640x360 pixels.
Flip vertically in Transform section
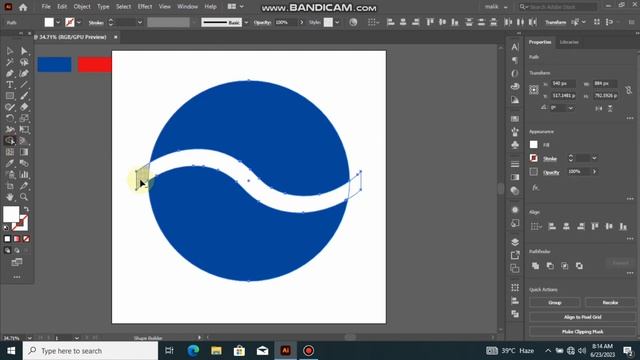click(610, 108)
